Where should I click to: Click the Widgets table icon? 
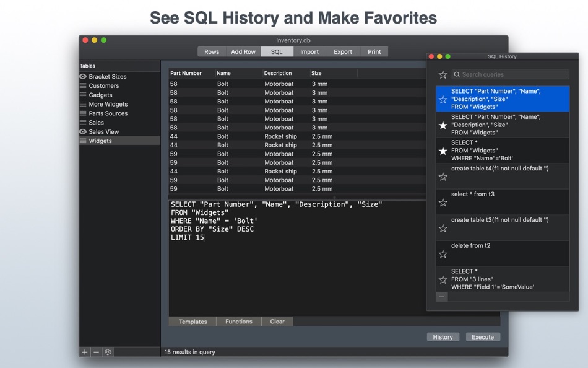pyautogui.click(x=83, y=141)
